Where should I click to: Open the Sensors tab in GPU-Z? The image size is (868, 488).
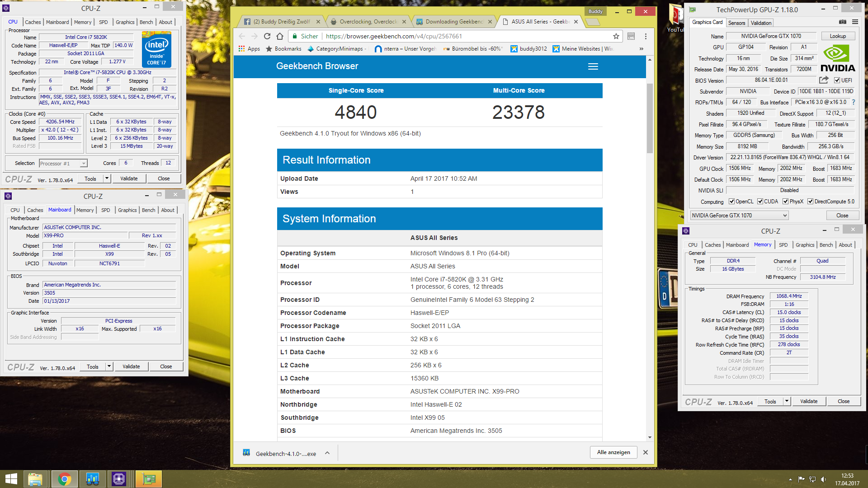click(x=736, y=23)
